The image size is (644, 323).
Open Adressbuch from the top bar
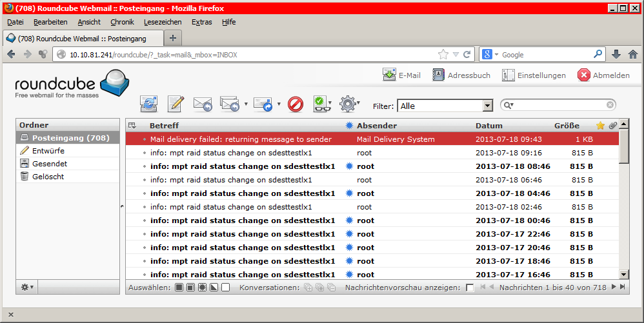(461, 75)
